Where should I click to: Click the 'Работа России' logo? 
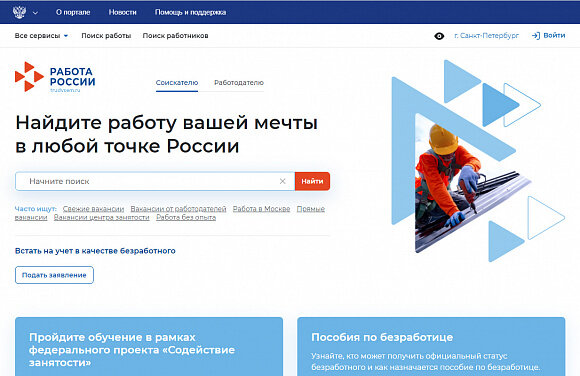coord(55,77)
